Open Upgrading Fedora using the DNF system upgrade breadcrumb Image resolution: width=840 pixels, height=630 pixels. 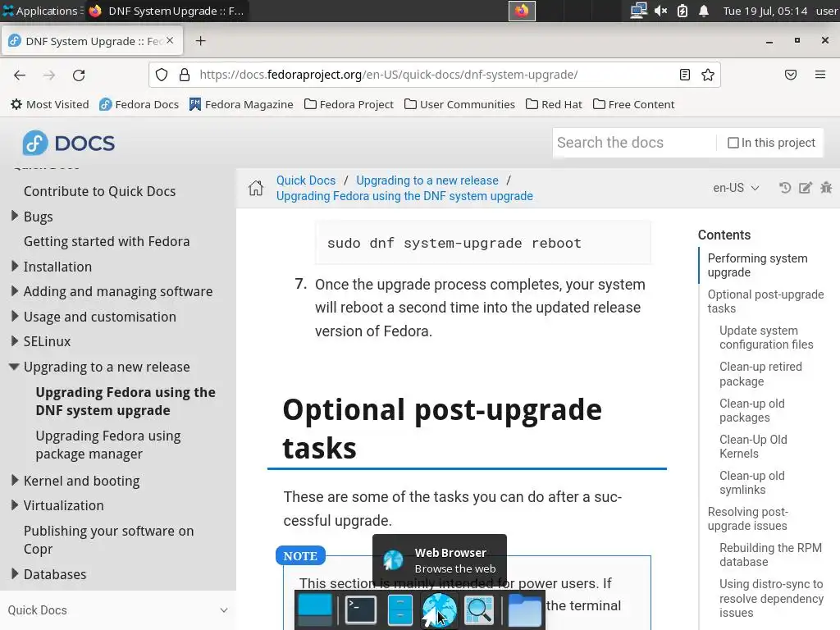tap(404, 196)
